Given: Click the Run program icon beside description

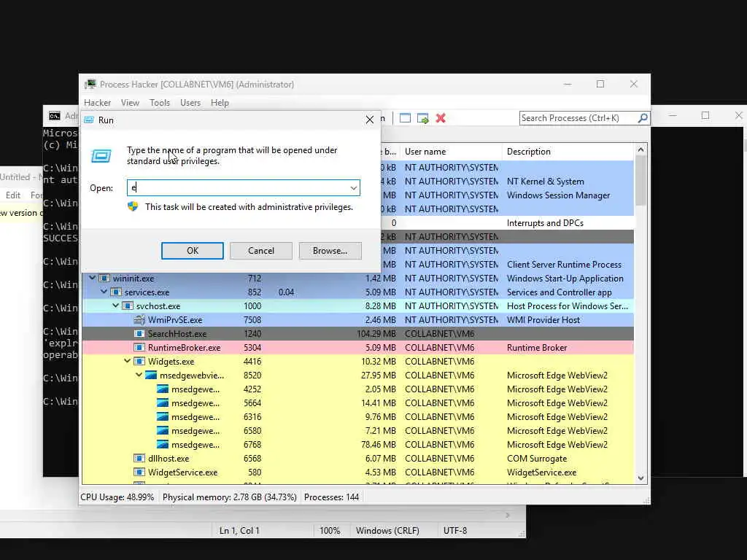Looking at the screenshot, I should click(101, 156).
